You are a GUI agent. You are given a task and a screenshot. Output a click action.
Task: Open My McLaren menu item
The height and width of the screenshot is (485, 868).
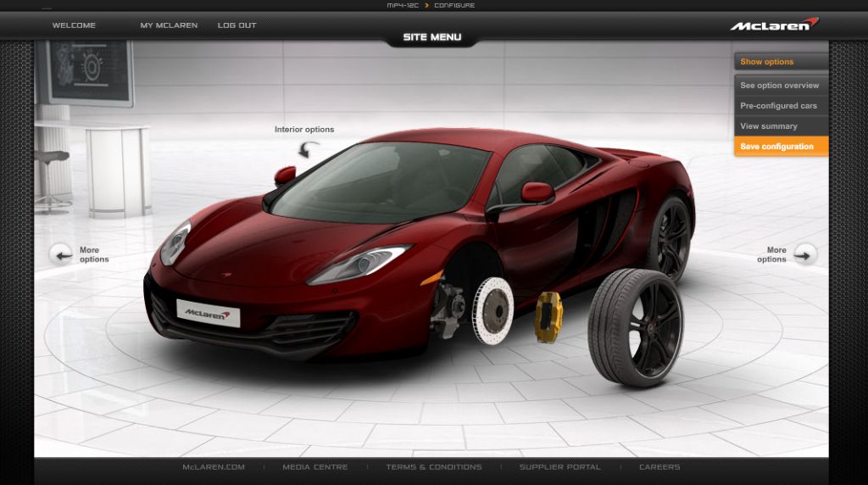tap(169, 25)
